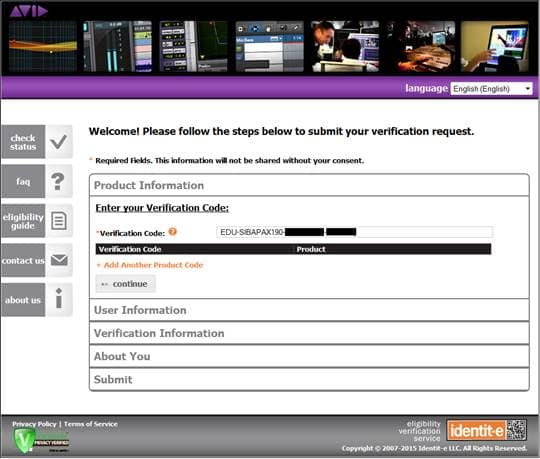Click the contact us envelope icon

(x=59, y=260)
